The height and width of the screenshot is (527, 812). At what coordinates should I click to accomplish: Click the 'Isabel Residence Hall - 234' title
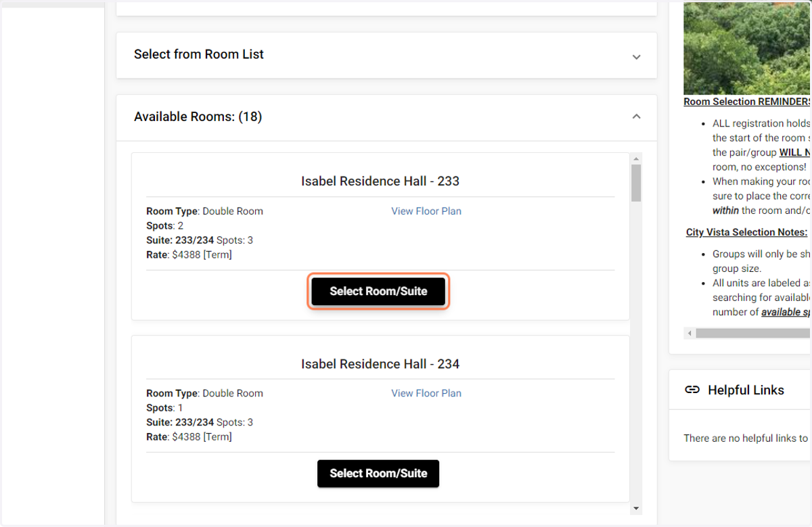(x=380, y=364)
